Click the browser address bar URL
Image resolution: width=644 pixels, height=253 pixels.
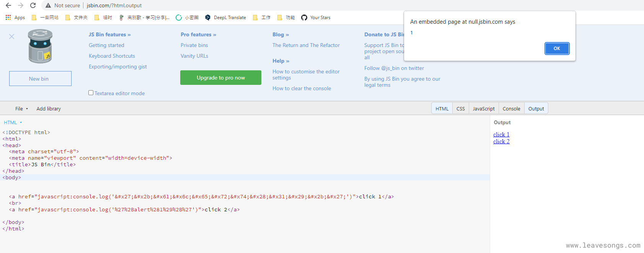114,5
